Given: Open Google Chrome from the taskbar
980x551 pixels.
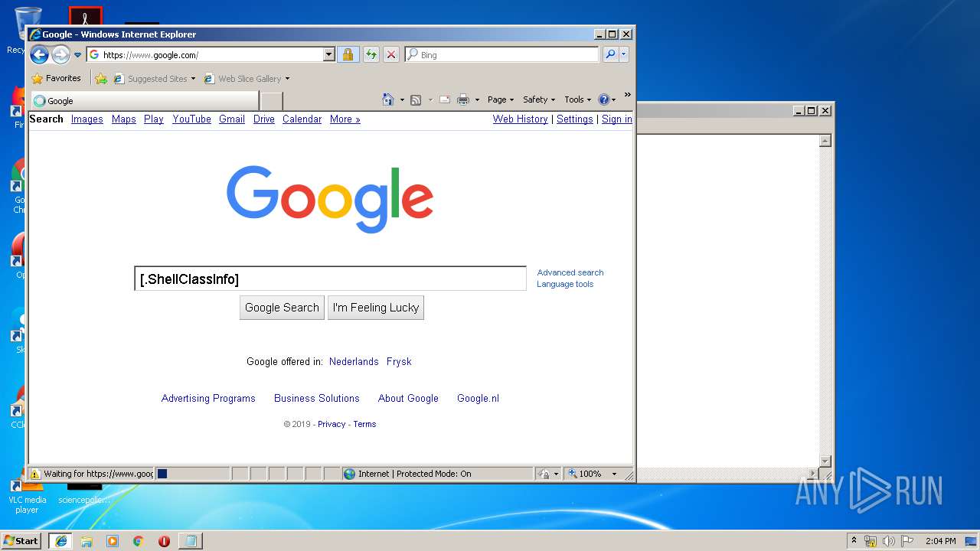Looking at the screenshot, I should tap(138, 540).
